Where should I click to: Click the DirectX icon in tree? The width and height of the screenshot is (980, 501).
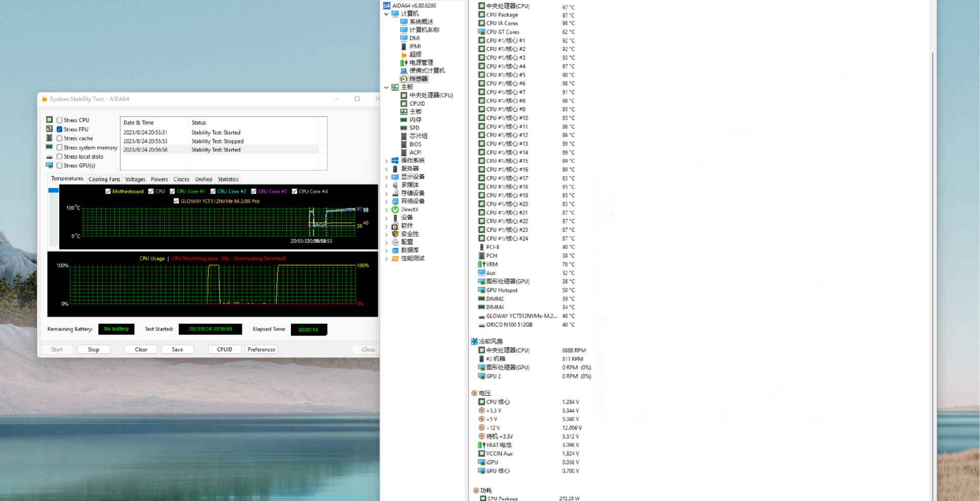pyautogui.click(x=395, y=209)
